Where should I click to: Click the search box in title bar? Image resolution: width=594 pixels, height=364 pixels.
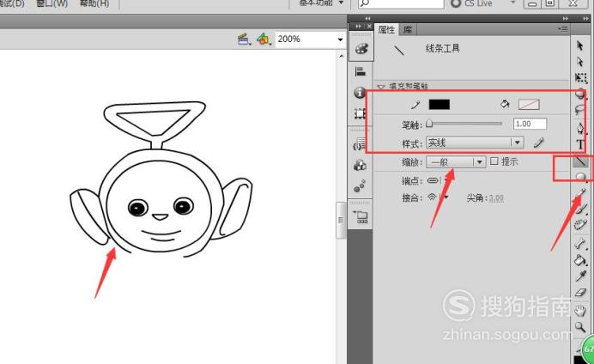click(401, 3)
